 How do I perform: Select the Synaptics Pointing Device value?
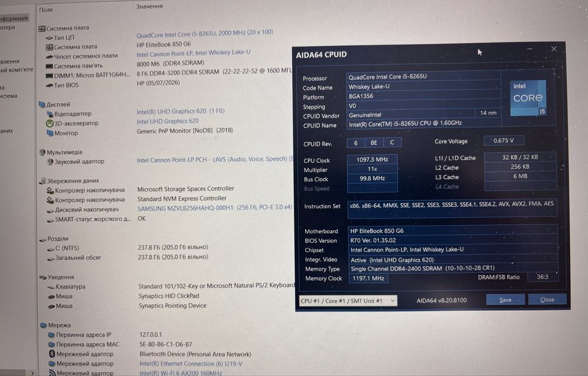tap(172, 305)
